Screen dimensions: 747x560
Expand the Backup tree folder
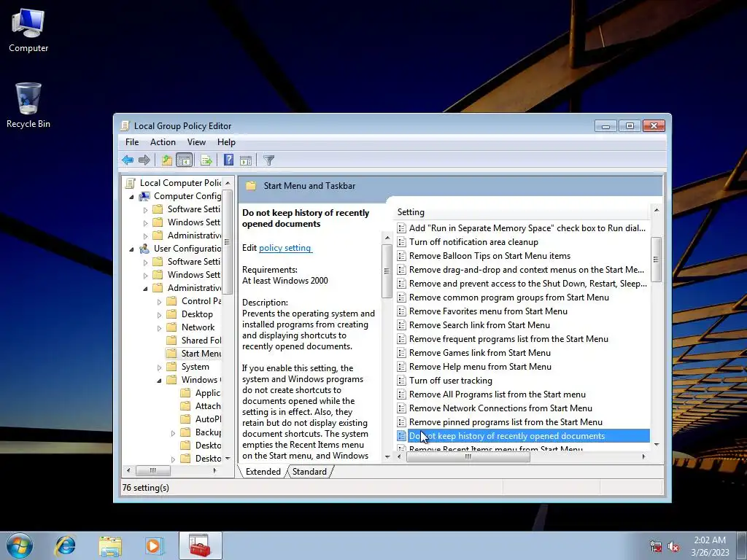pyautogui.click(x=173, y=433)
